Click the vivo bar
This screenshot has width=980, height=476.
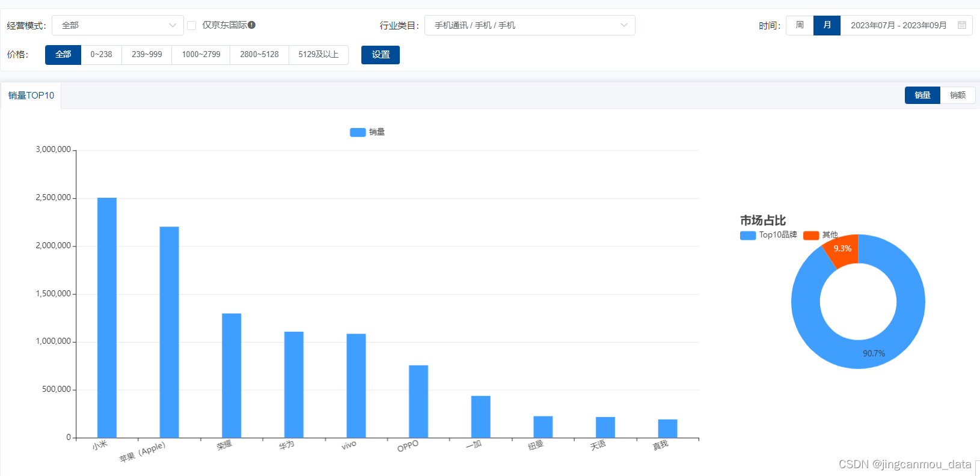[356, 386]
